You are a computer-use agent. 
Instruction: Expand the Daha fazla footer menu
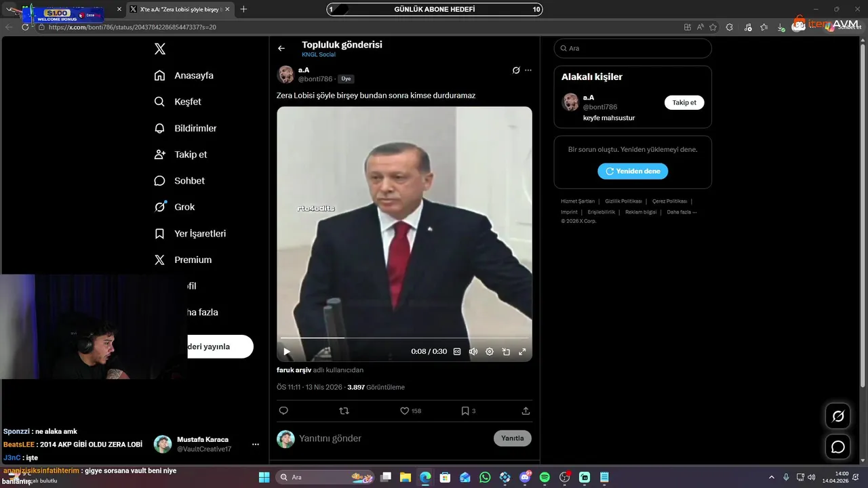click(x=682, y=212)
